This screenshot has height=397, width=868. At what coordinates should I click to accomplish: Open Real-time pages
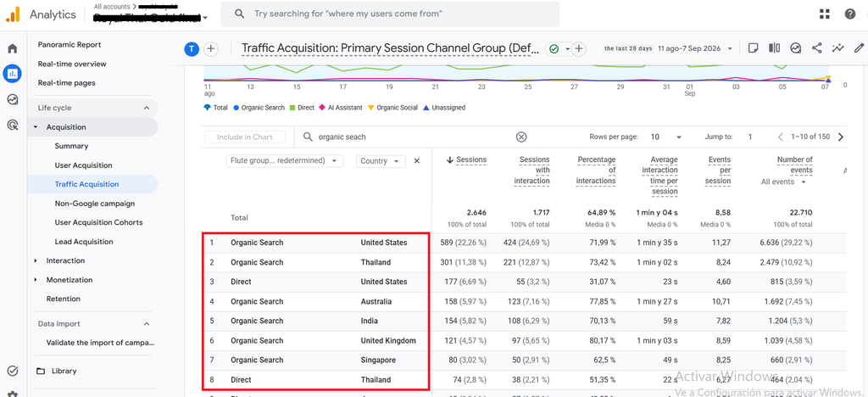[x=66, y=83]
